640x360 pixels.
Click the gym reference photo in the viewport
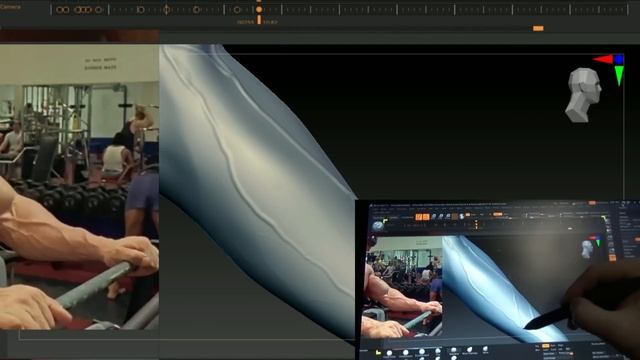coord(80,187)
